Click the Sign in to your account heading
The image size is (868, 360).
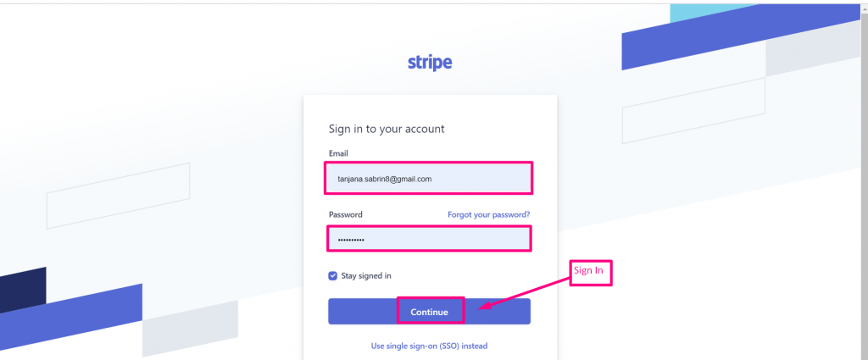point(387,129)
